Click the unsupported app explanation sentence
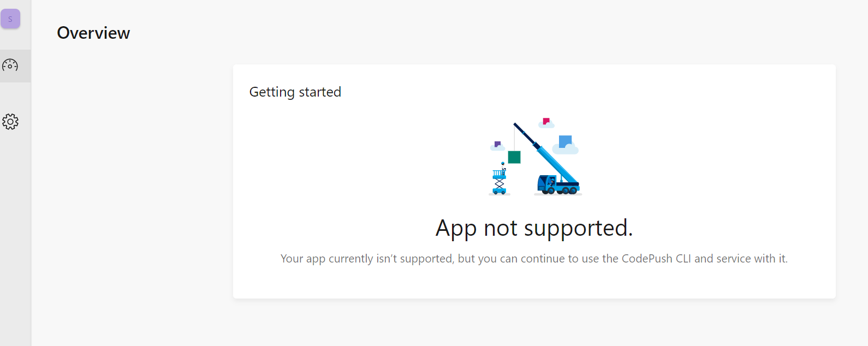Screen dimensions: 868x346 pos(534,258)
